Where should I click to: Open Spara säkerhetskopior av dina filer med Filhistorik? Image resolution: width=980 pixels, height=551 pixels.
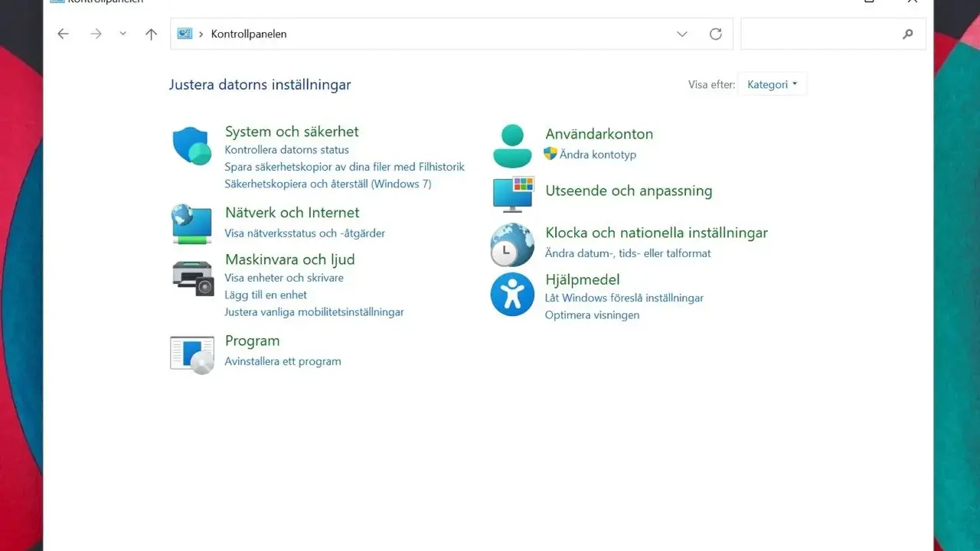click(345, 167)
